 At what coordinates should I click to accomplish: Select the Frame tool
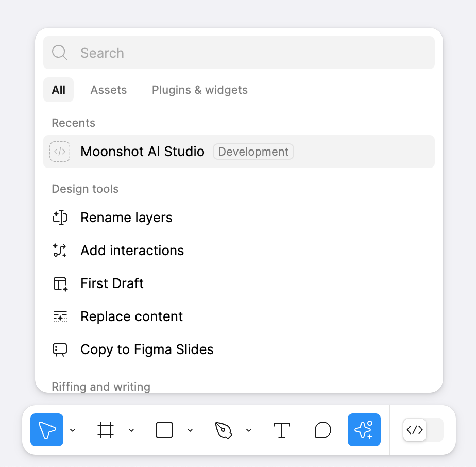pos(105,429)
